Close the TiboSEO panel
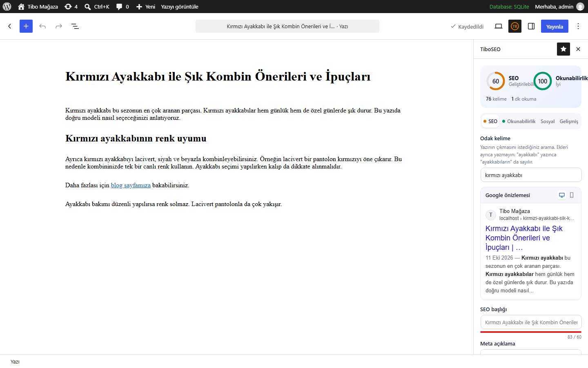 (578, 49)
